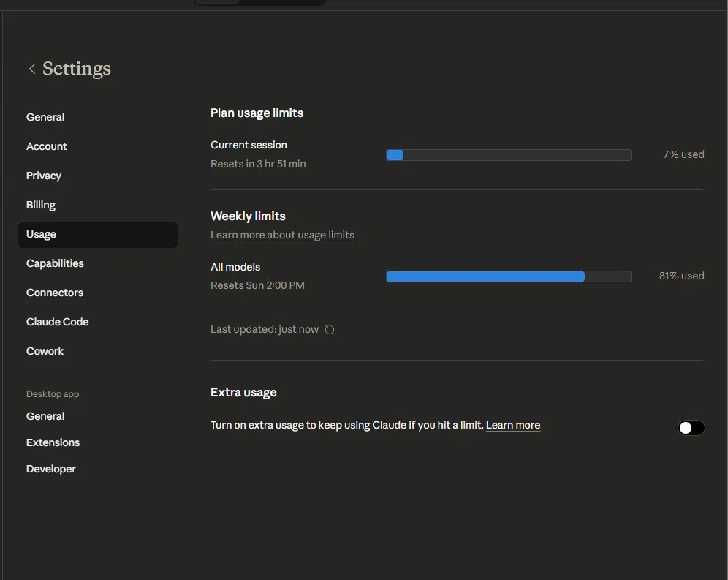Open Learn more link under Extra usage
Screen dimensions: 728x580
click(512, 425)
